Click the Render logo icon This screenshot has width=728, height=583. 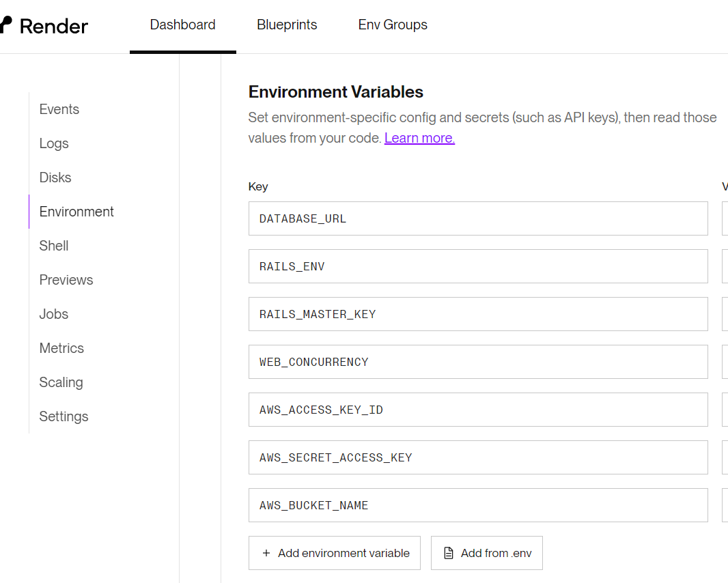tap(5, 25)
